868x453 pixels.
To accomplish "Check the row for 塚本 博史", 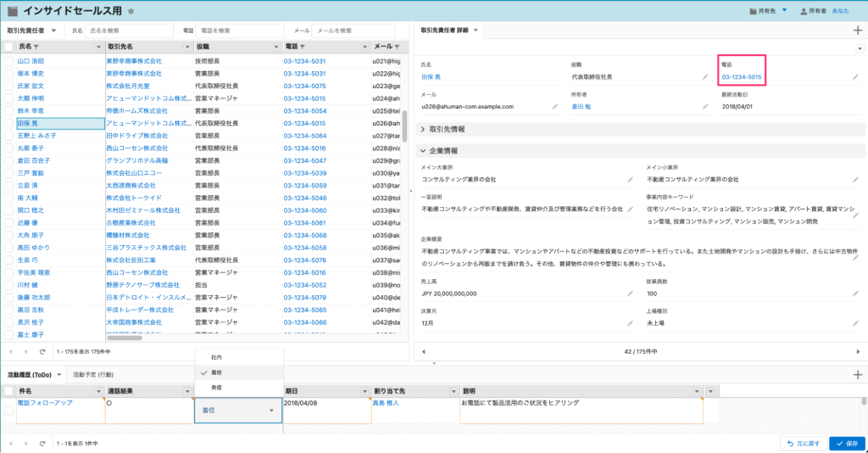I will click(x=8, y=74).
